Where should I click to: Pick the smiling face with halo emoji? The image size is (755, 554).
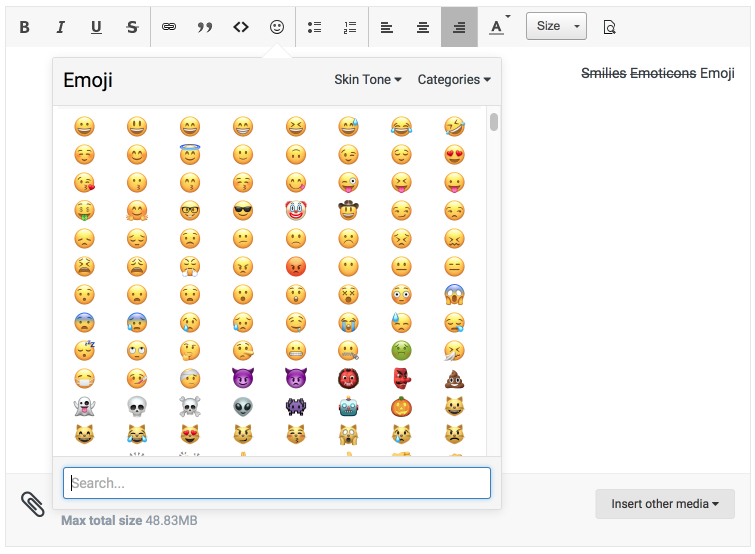pyautogui.click(x=190, y=154)
